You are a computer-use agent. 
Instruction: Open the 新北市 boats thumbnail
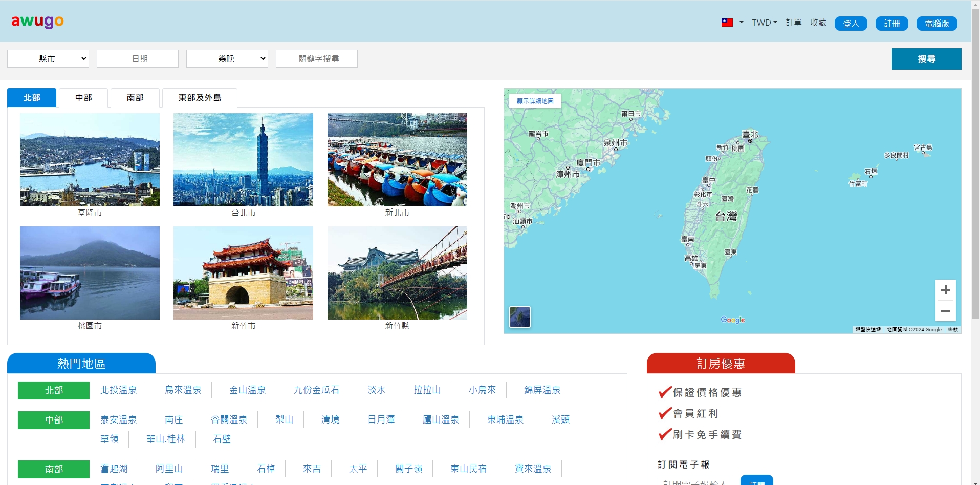pyautogui.click(x=397, y=160)
